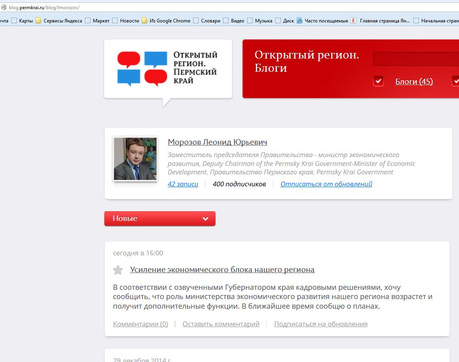Open the Часто посещаемые bookmark
Screen dimensions: 459x362
tap(322, 21)
